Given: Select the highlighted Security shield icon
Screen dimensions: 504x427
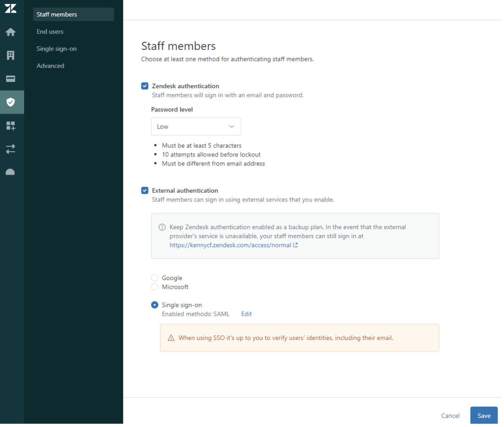Looking at the screenshot, I should [11, 102].
